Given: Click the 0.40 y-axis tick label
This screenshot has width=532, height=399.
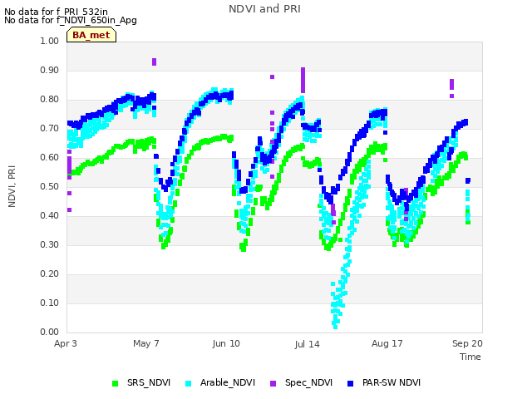Looking at the screenshot, I should click(50, 216).
